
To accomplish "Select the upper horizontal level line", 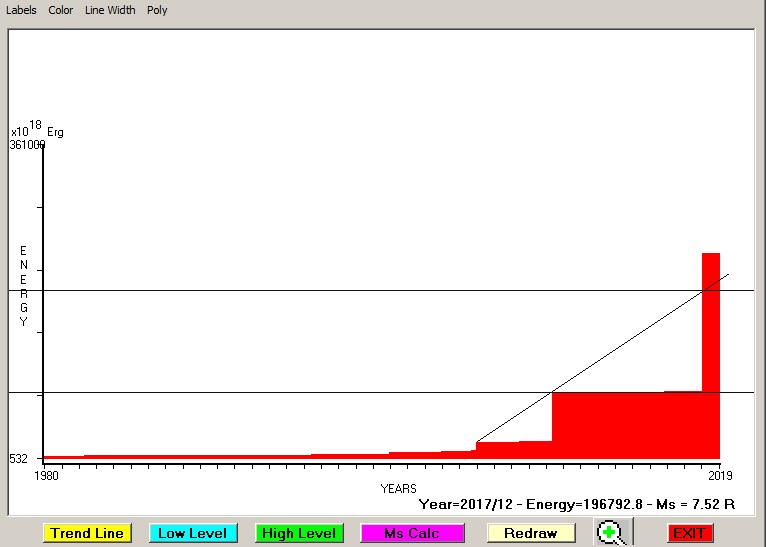I will [x=300, y=291].
